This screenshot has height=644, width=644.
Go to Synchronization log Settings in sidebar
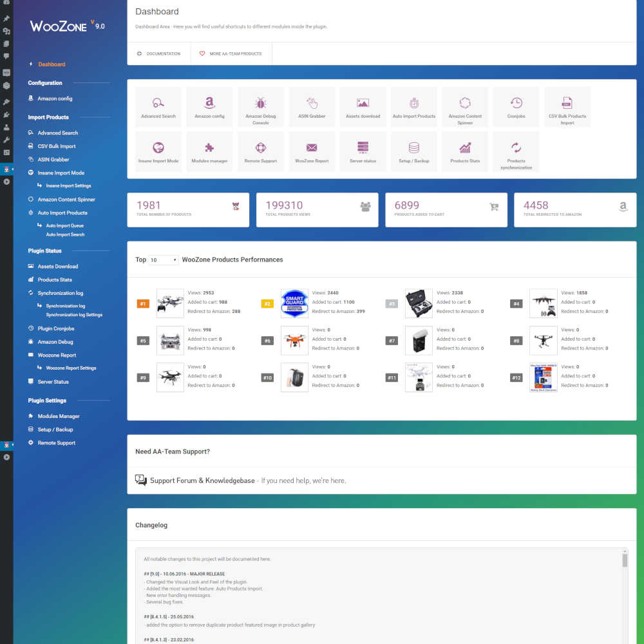pyautogui.click(x=74, y=315)
